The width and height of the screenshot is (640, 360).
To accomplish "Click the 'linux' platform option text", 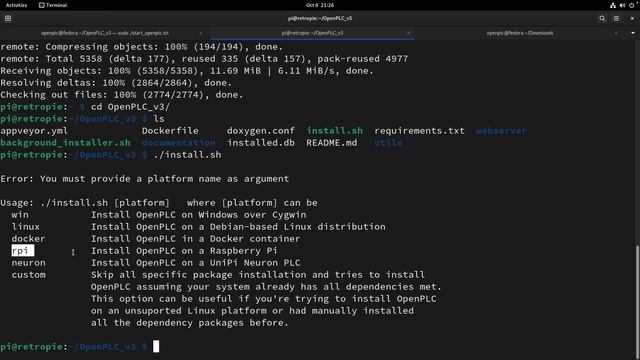I will click(x=26, y=227).
